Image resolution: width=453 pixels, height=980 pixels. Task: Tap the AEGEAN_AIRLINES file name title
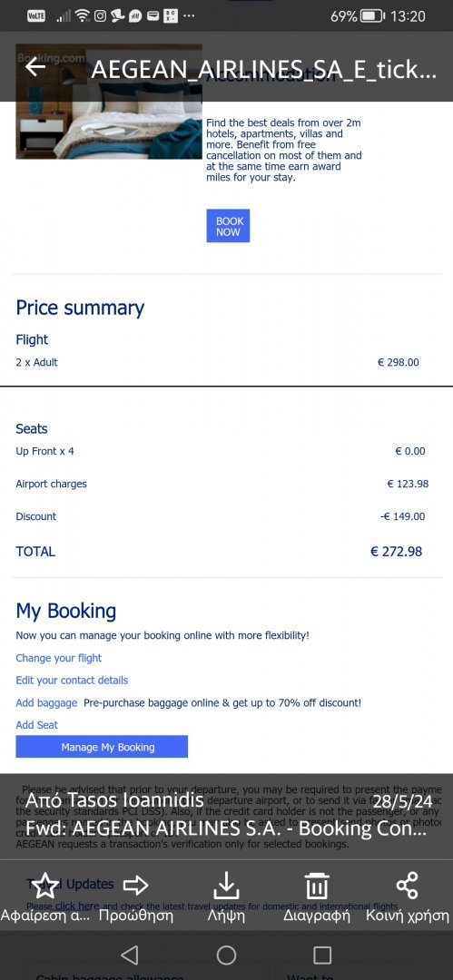click(x=263, y=69)
